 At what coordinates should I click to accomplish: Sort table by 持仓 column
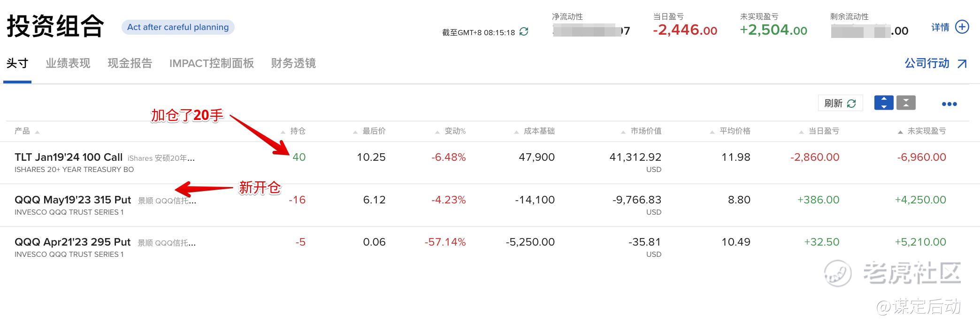point(298,131)
